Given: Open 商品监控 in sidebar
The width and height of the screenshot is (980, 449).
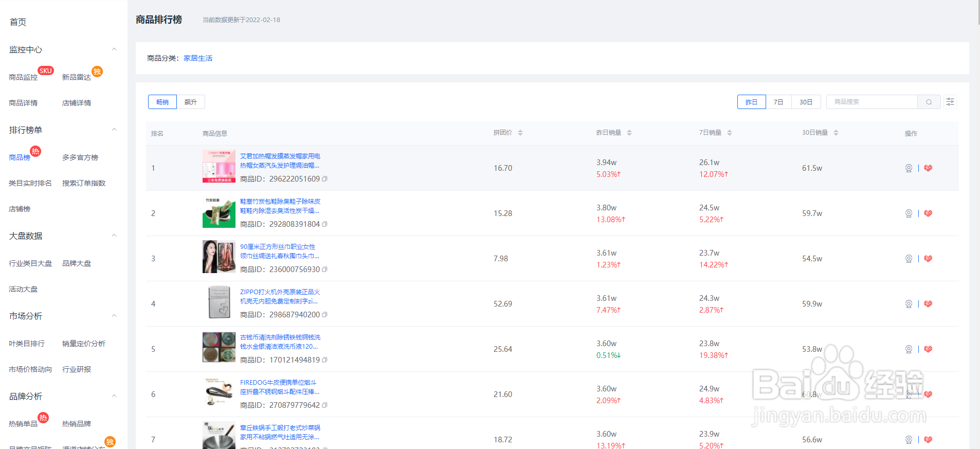Looking at the screenshot, I should coord(23,77).
